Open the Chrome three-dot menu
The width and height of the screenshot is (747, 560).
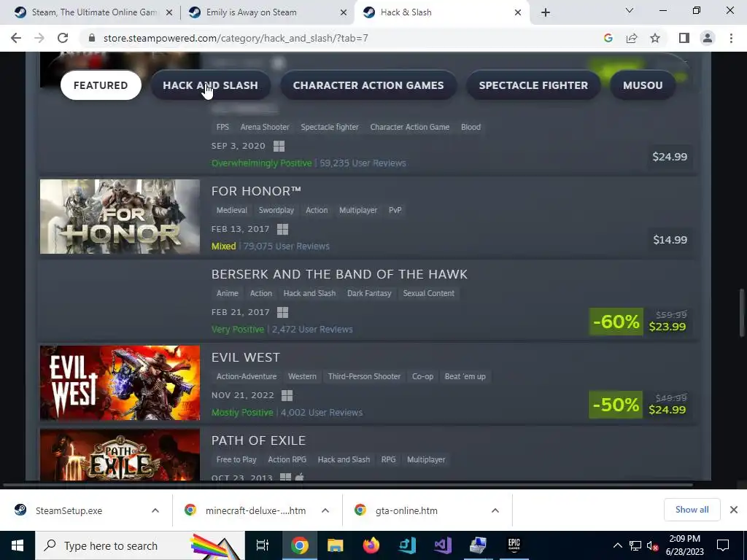pyautogui.click(x=731, y=38)
